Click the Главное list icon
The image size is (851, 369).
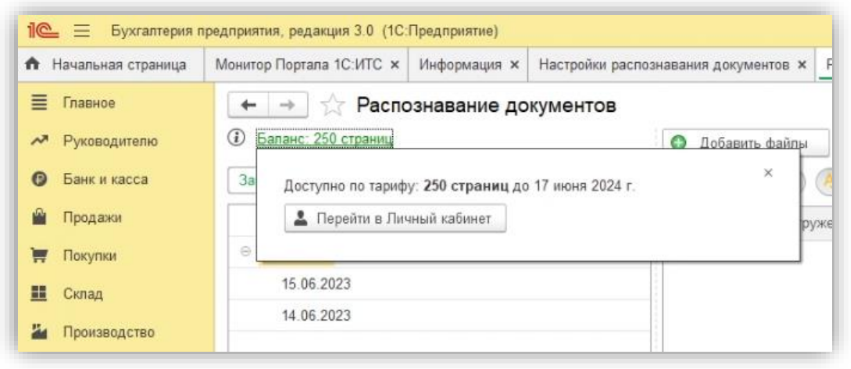tap(40, 103)
